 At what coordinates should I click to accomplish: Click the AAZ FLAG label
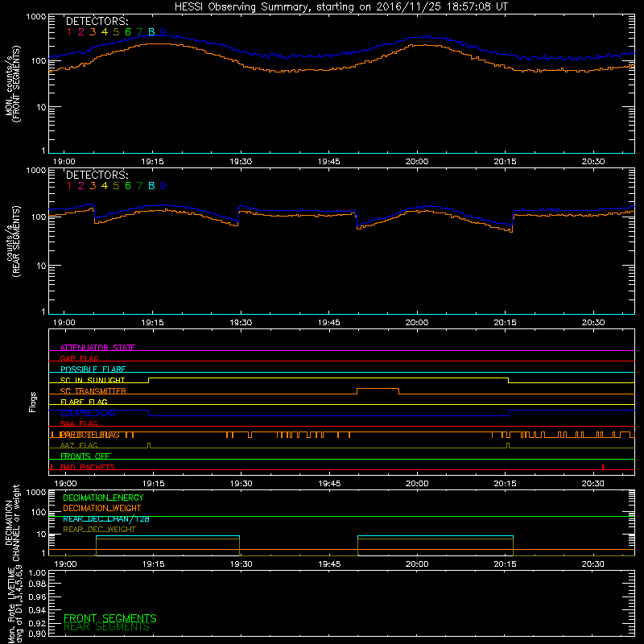click(x=79, y=445)
